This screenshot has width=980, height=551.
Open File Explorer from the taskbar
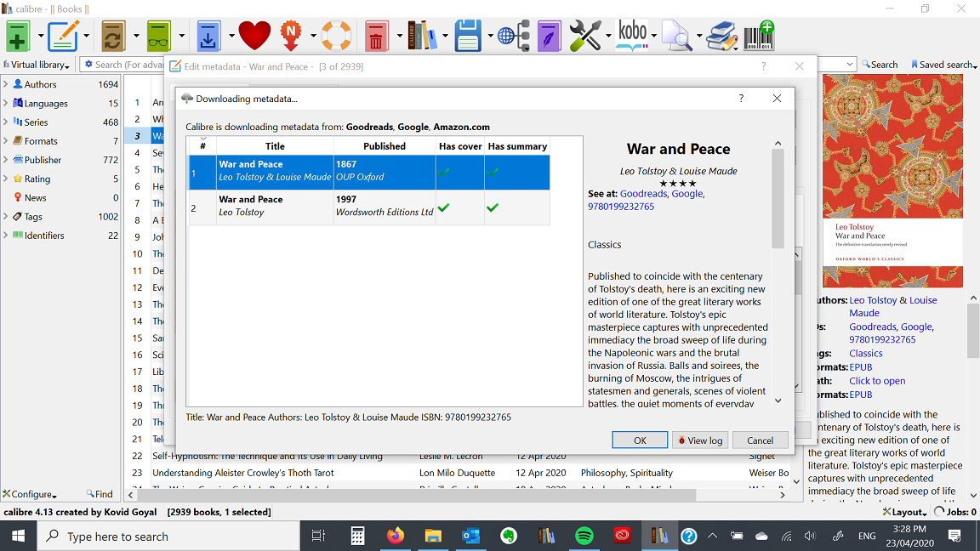(432, 536)
